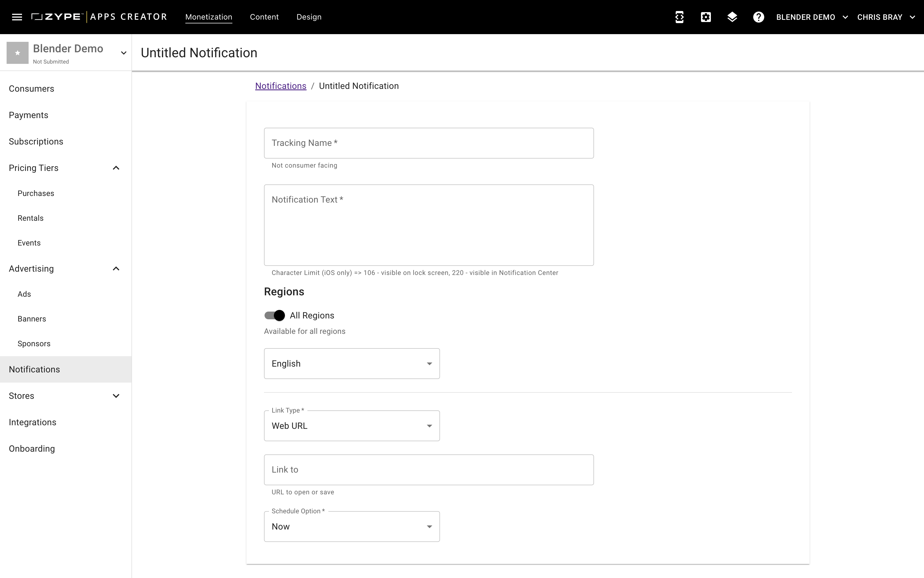Open the device preview code icon
The image size is (924, 578).
coord(679,17)
